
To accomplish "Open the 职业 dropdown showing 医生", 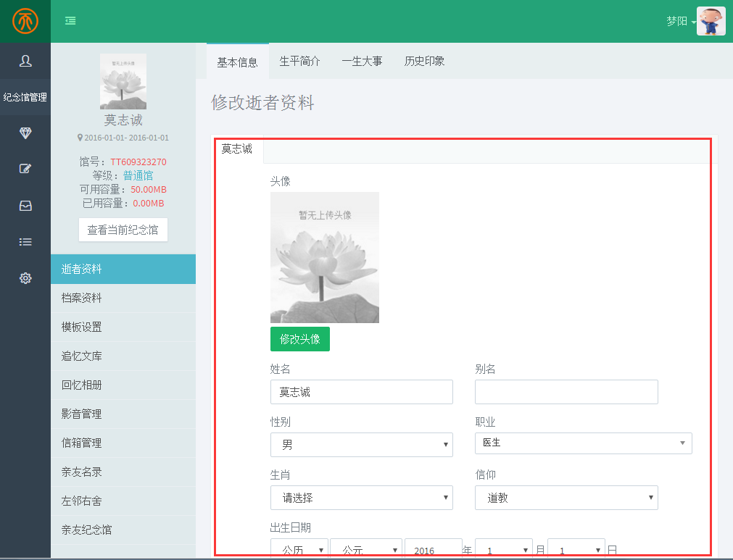I will point(583,443).
